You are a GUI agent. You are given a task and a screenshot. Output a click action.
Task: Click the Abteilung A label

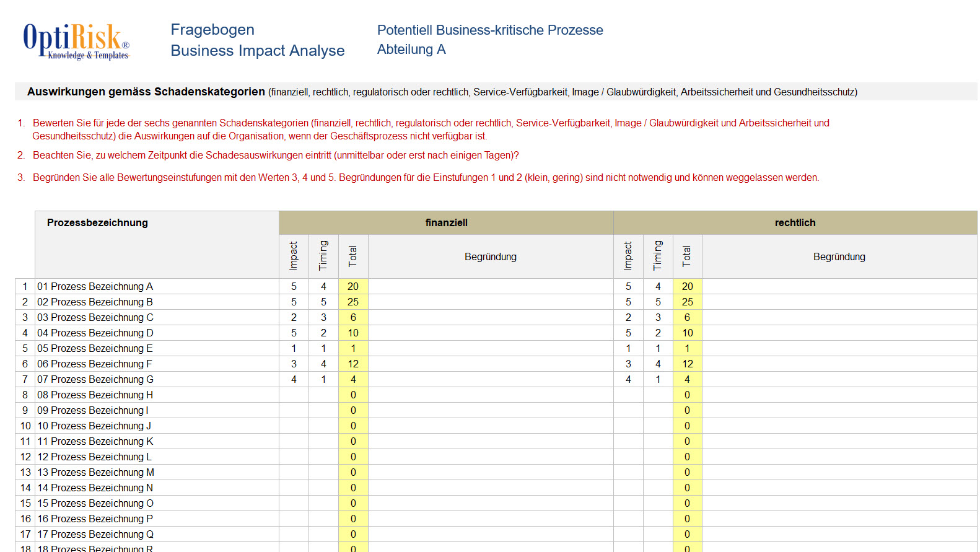point(411,50)
